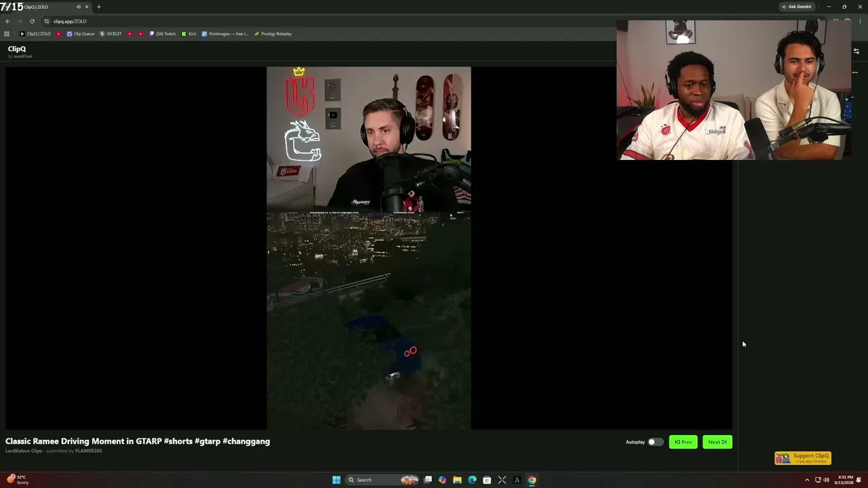Open the Clip Queue bookmark
The image size is (868, 488).
[x=81, y=34]
